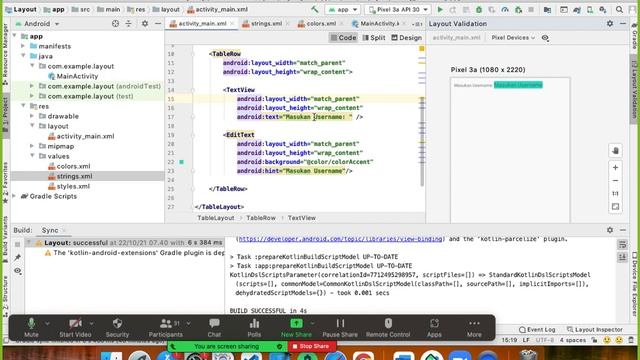Open Chat in Zoom toolbar

214,328
